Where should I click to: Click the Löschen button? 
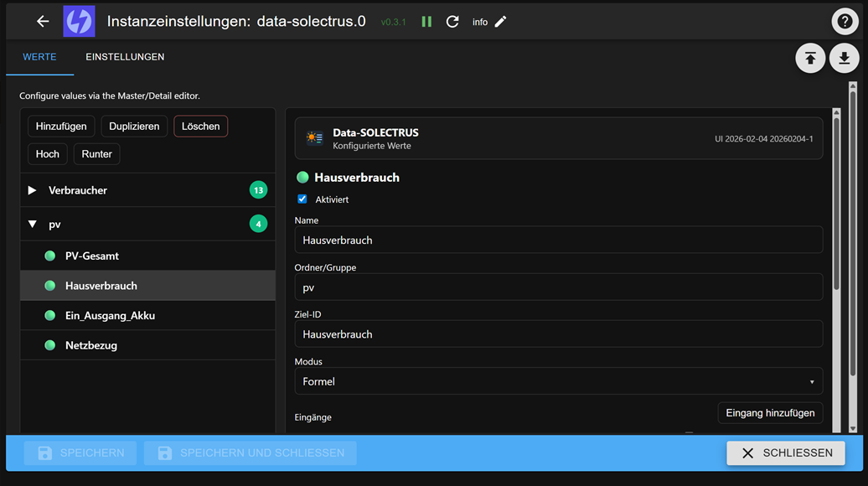tap(200, 127)
